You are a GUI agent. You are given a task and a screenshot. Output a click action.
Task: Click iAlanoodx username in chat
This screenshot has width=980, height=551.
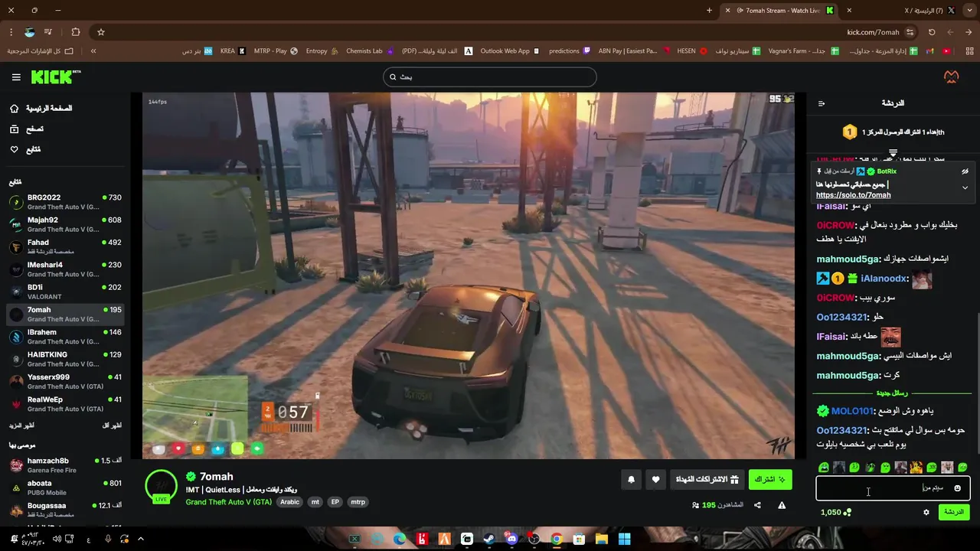[884, 279]
